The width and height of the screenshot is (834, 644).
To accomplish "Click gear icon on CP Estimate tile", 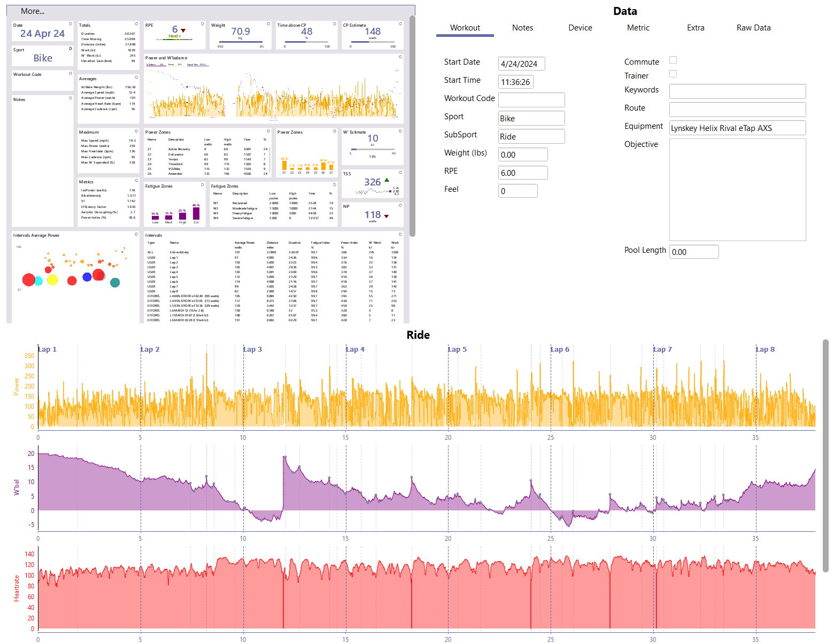I will (x=400, y=24).
